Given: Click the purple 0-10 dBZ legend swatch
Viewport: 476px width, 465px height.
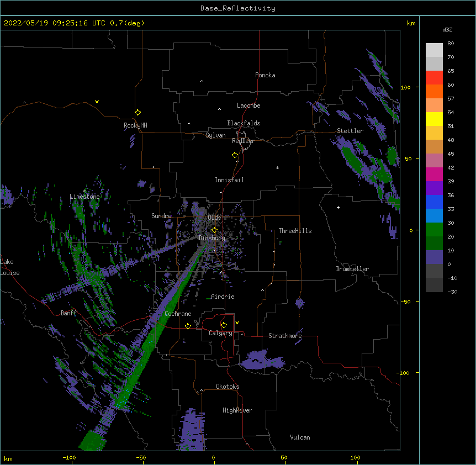Looking at the screenshot, I should click(x=434, y=257).
